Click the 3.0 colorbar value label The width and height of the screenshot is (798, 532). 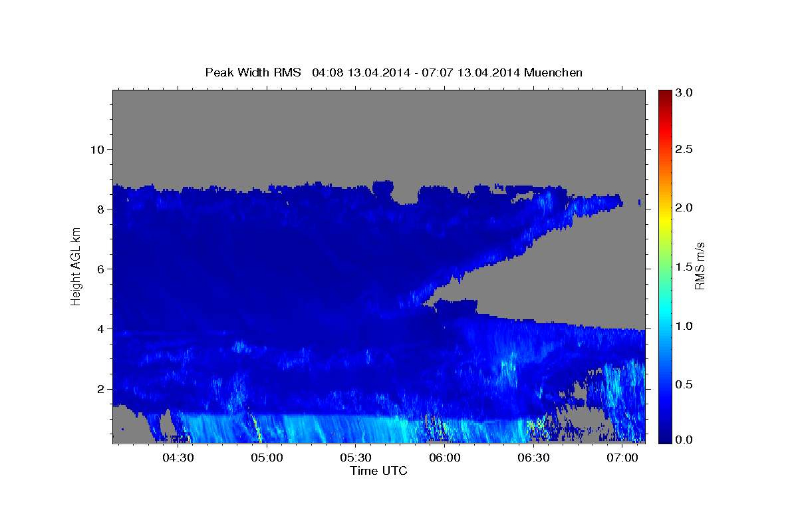[684, 93]
